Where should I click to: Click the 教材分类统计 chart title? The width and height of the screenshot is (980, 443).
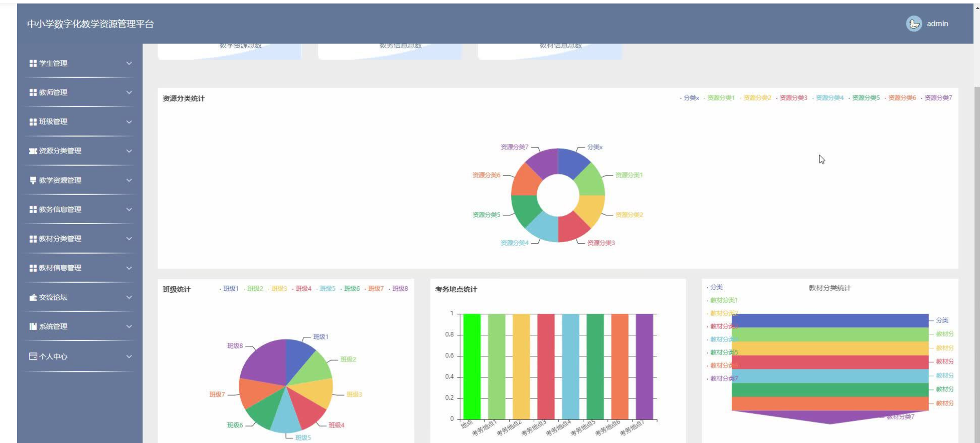[x=830, y=288]
